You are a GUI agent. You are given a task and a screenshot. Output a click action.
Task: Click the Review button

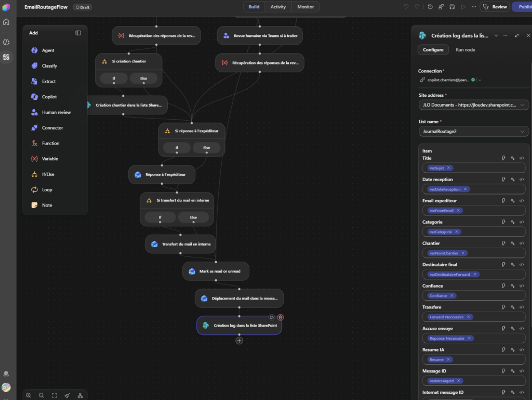click(x=495, y=7)
